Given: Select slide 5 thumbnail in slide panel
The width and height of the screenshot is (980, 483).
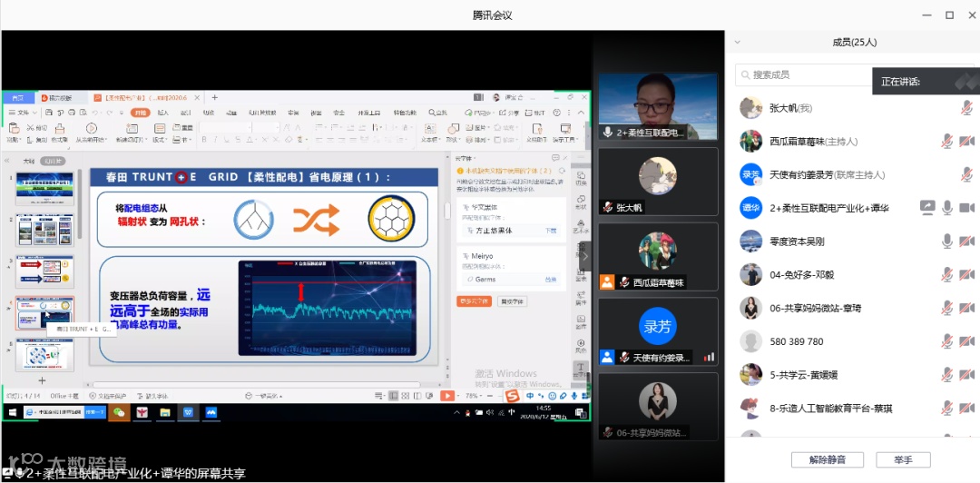Looking at the screenshot, I should (44, 354).
